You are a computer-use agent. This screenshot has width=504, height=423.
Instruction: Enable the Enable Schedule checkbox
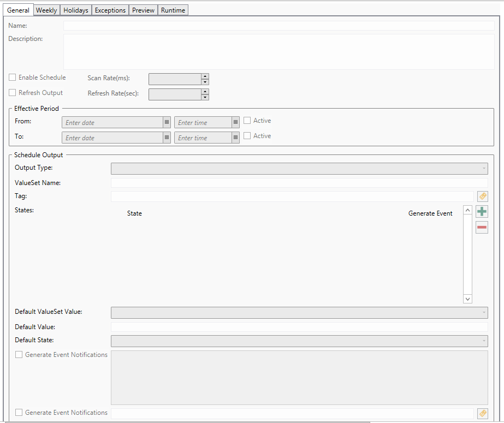13,78
